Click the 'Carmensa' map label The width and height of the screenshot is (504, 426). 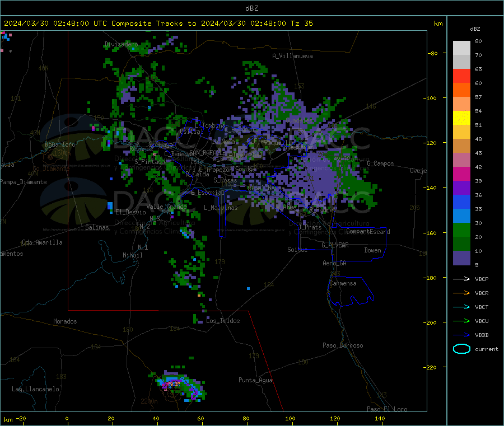click(343, 283)
